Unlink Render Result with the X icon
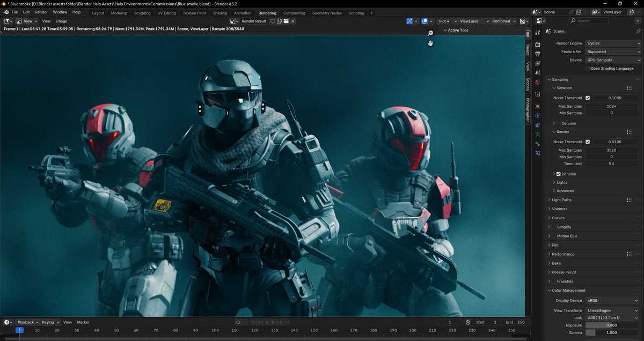The image size is (644, 341). (x=293, y=21)
